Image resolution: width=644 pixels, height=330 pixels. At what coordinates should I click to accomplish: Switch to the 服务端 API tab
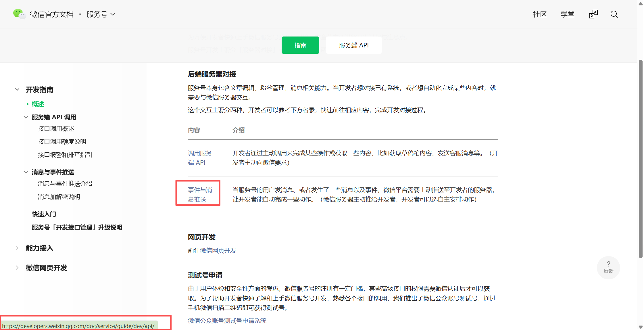click(353, 45)
